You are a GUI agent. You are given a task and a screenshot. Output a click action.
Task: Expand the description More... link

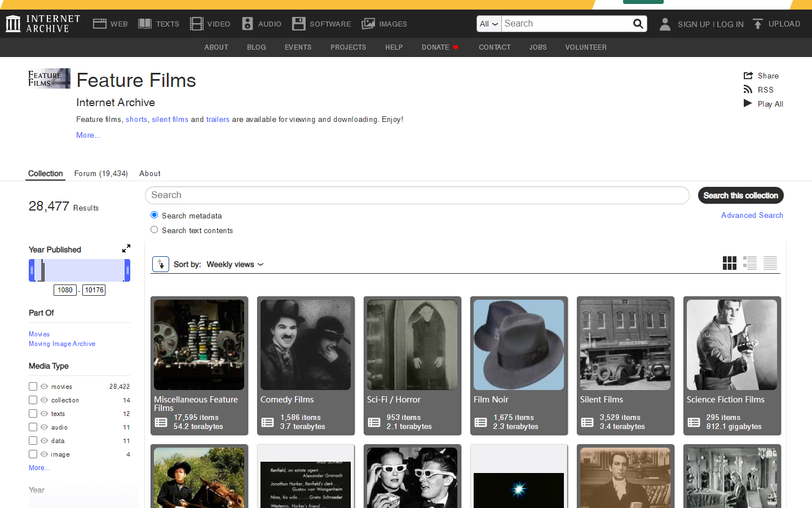click(x=89, y=135)
